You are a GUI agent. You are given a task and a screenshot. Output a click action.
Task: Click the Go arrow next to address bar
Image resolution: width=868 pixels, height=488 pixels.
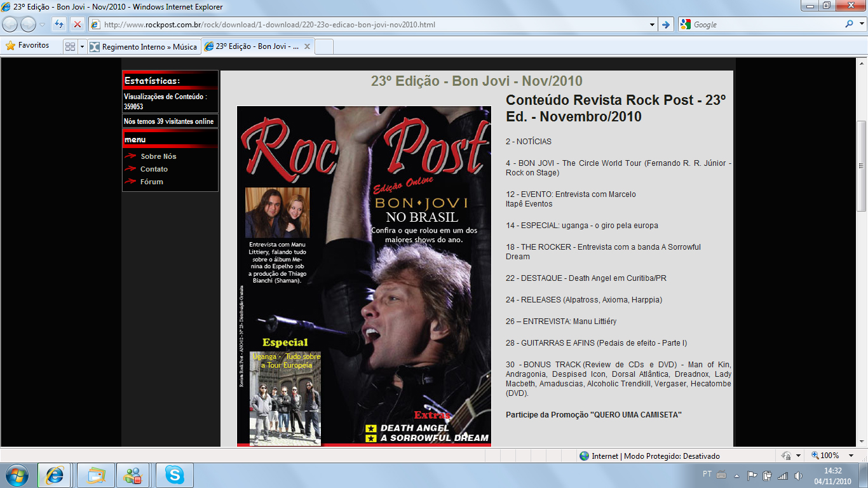point(666,25)
